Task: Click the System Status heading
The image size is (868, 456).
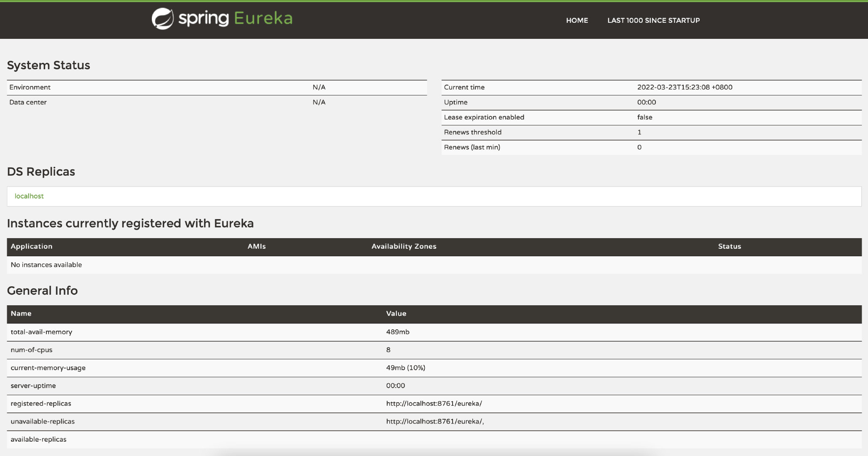Action: tap(49, 65)
